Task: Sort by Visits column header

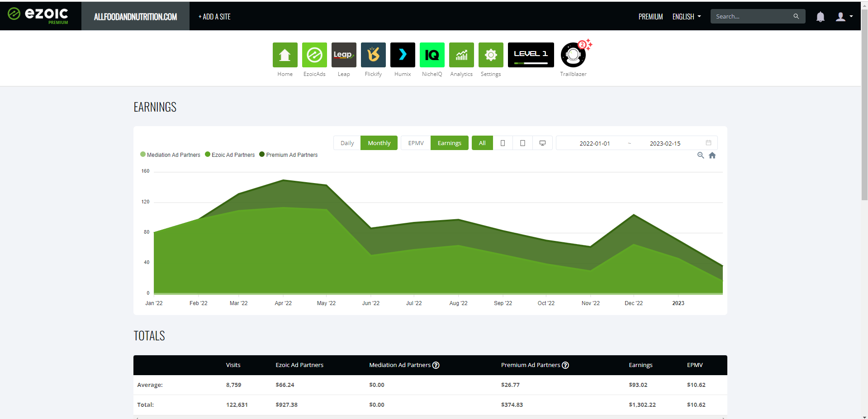Action: (233, 365)
